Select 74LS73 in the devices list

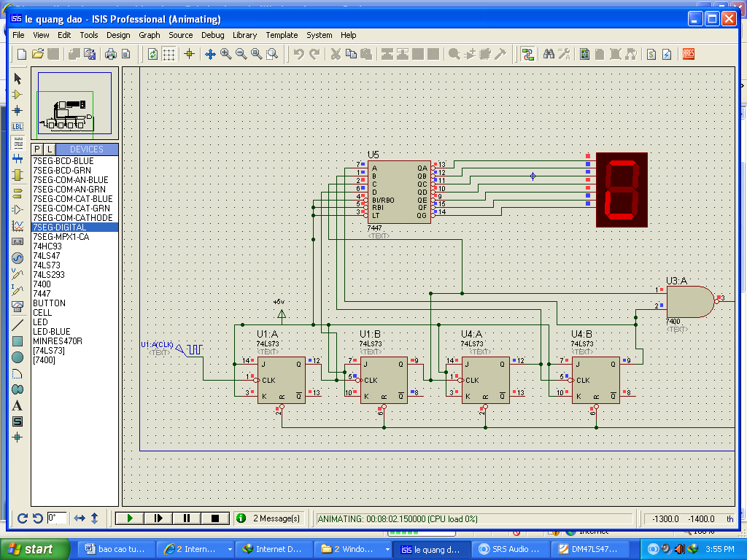pos(75,265)
